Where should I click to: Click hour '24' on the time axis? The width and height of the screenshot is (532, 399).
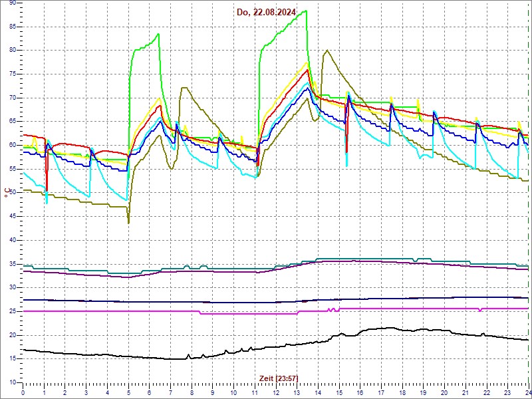pyautogui.click(x=527, y=392)
